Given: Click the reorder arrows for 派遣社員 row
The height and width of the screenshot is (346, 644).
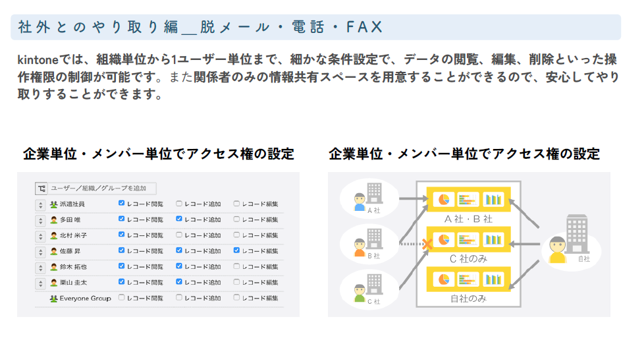Looking at the screenshot, I should click(40, 205).
